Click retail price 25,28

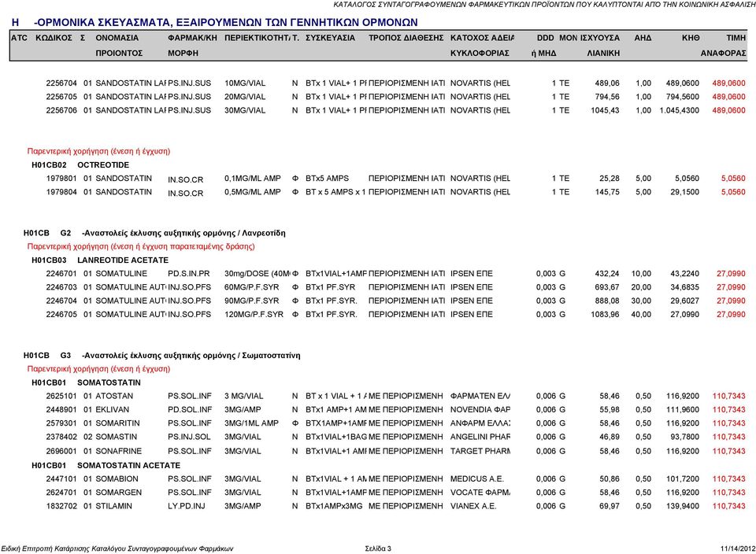610,179
